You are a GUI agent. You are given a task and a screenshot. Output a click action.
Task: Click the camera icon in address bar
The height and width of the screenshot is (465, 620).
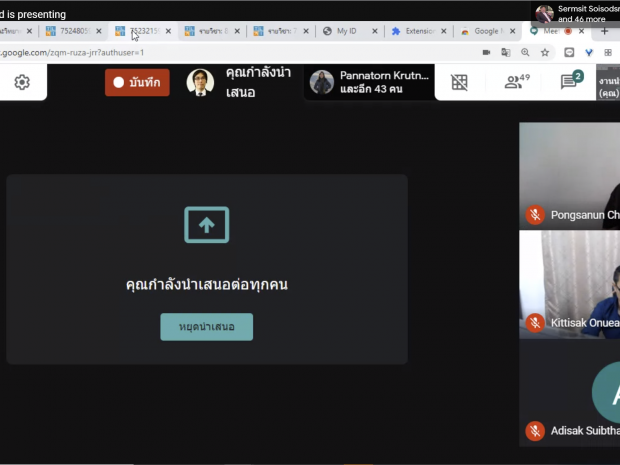click(486, 52)
